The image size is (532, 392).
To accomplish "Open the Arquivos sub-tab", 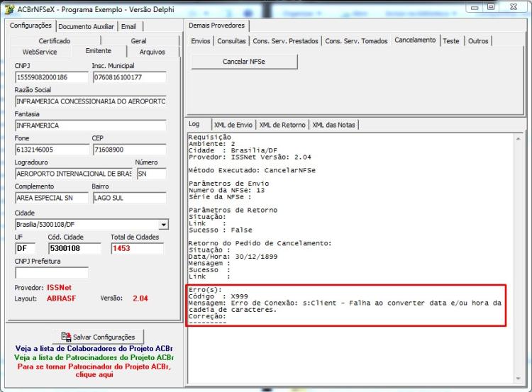I will (152, 52).
